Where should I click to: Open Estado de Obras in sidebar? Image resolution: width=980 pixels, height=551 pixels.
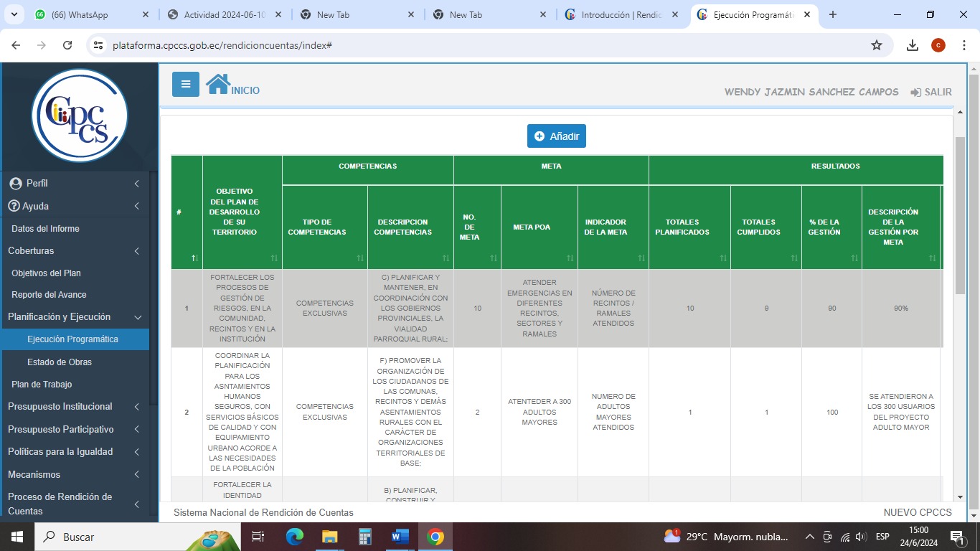click(x=60, y=362)
